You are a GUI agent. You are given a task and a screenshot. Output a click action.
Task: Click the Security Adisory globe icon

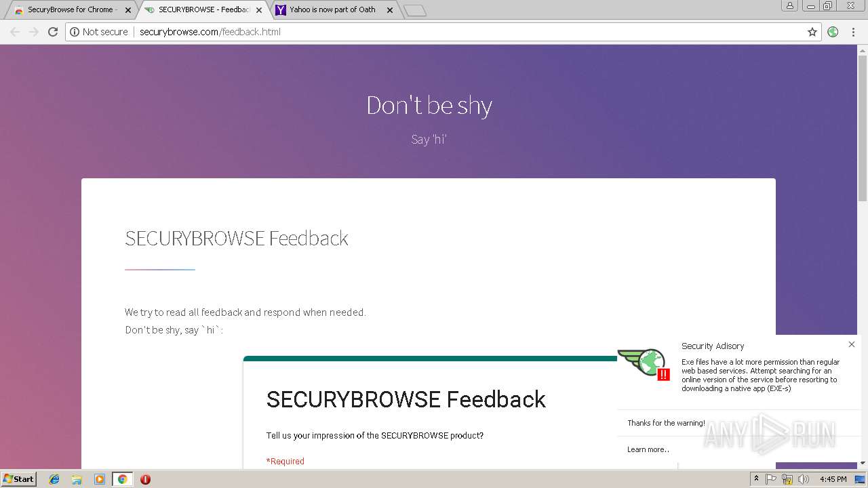click(x=644, y=364)
